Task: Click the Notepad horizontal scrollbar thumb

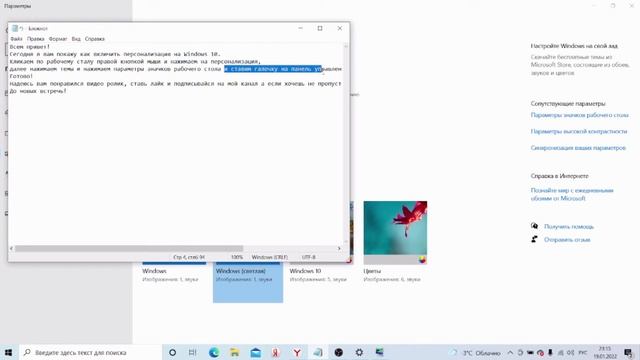Action: [x=129, y=248]
